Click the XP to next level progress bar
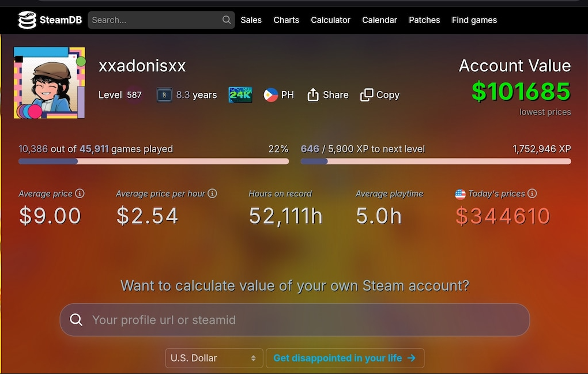 [436, 161]
